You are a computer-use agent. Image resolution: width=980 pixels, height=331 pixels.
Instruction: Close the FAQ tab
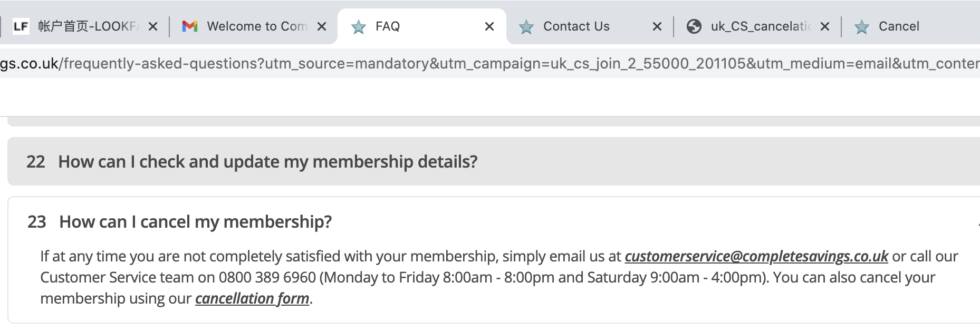click(489, 26)
